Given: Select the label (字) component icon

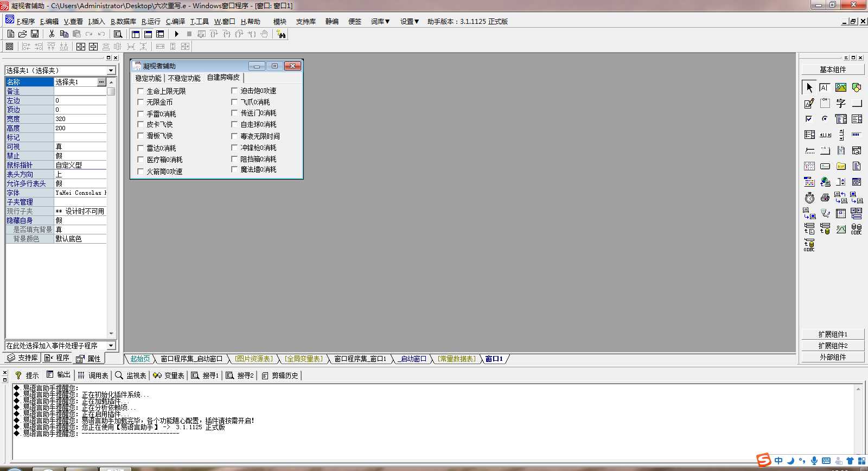Looking at the screenshot, I should click(841, 103).
